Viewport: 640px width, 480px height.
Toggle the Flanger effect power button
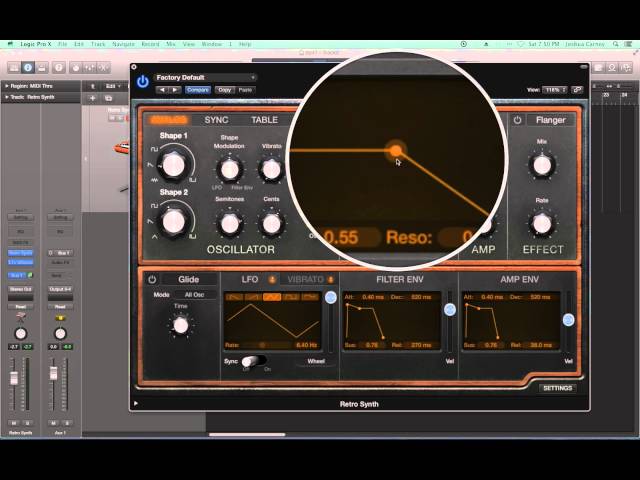coord(517,120)
